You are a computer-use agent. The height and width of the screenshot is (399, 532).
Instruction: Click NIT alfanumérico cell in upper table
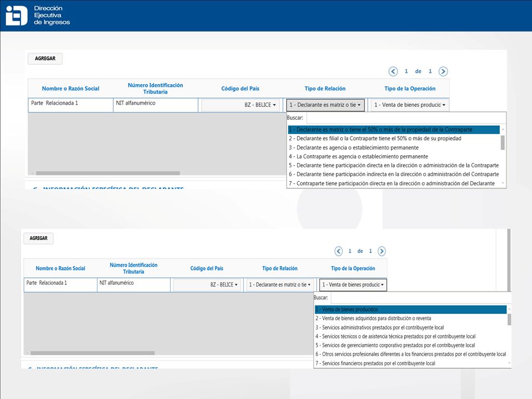[x=155, y=105]
